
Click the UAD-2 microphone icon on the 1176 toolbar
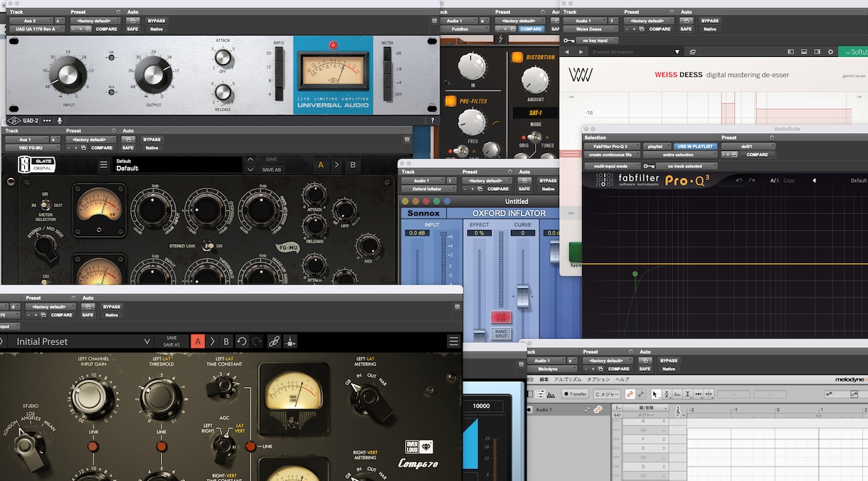[x=60, y=121]
